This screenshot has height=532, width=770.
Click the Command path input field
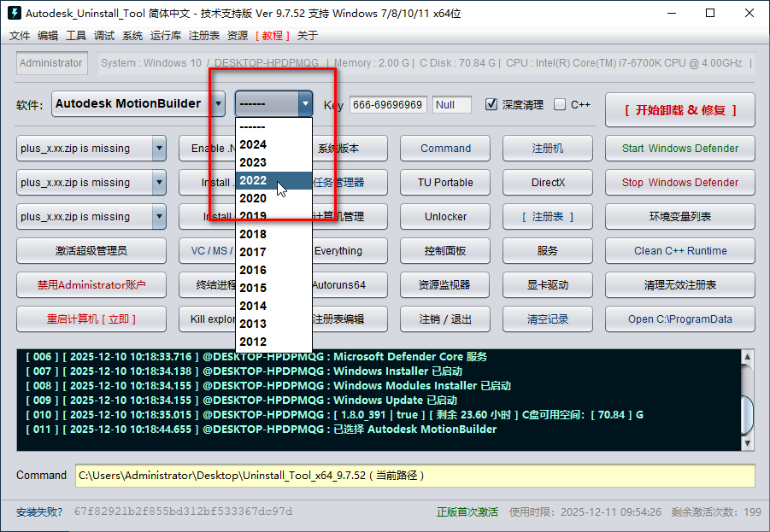coord(415,476)
